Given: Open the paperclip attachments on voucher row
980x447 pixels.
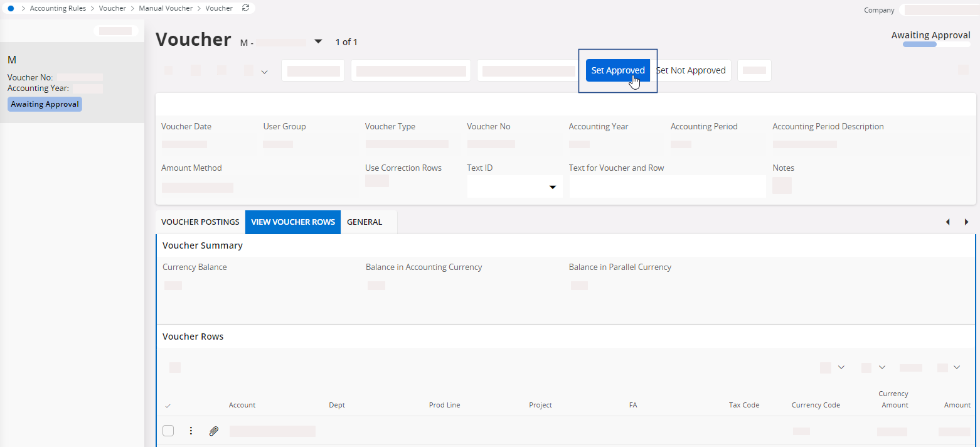Looking at the screenshot, I should 213,431.
